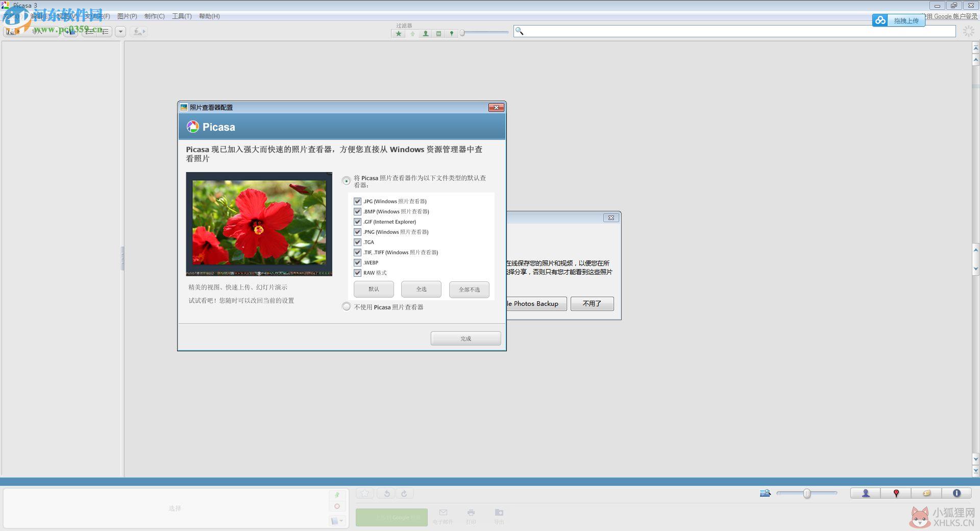Switch library to tree folder view

click(105, 32)
